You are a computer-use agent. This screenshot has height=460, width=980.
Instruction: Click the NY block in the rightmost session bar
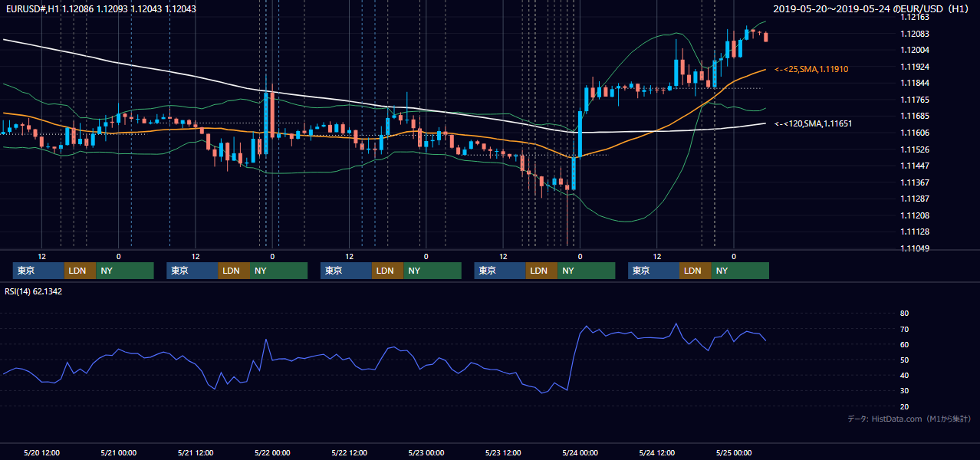(739, 271)
